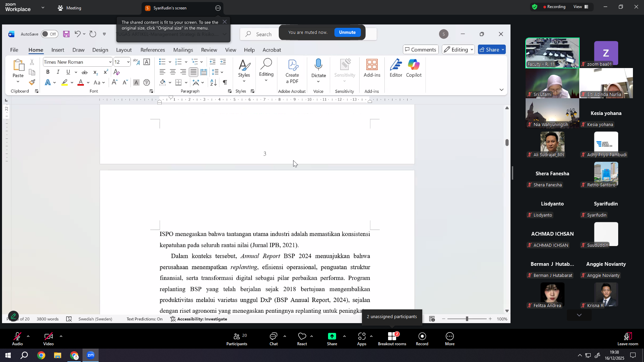
Task: Show more participants in gallery
Action: [x=579, y=315]
